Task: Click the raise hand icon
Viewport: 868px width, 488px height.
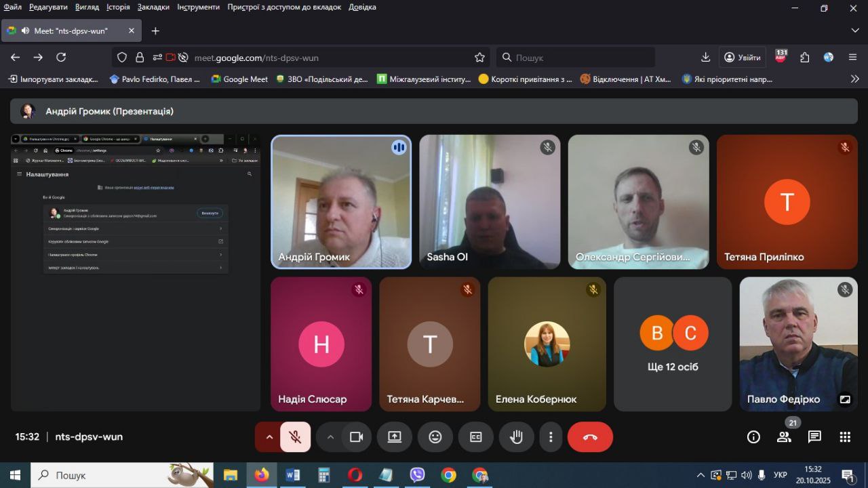Action: (x=517, y=437)
